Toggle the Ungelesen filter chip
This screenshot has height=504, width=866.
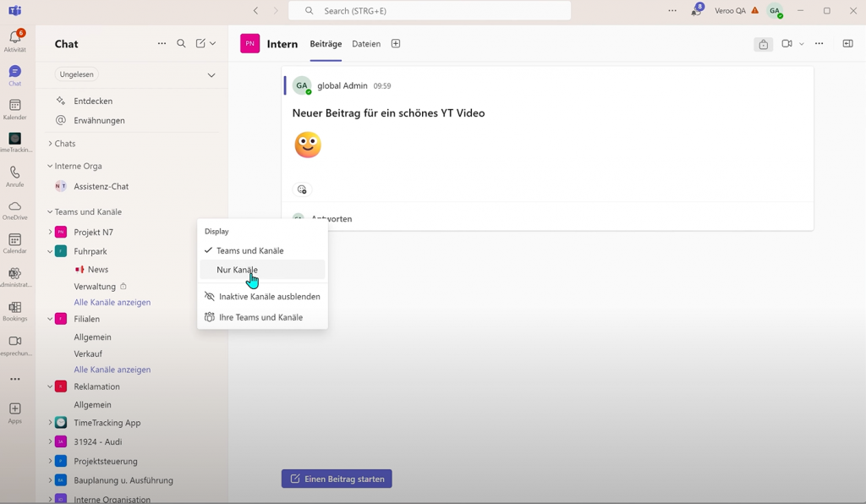pos(77,74)
